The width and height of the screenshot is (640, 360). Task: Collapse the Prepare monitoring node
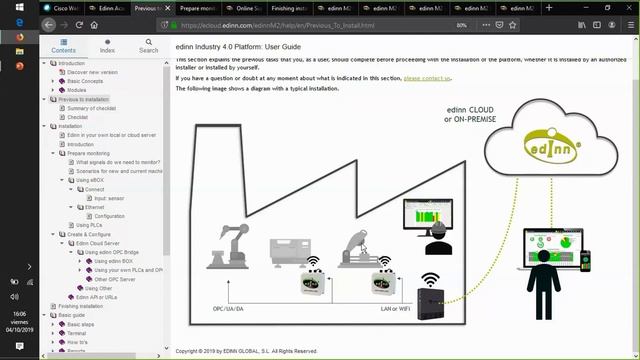[53, 153]
